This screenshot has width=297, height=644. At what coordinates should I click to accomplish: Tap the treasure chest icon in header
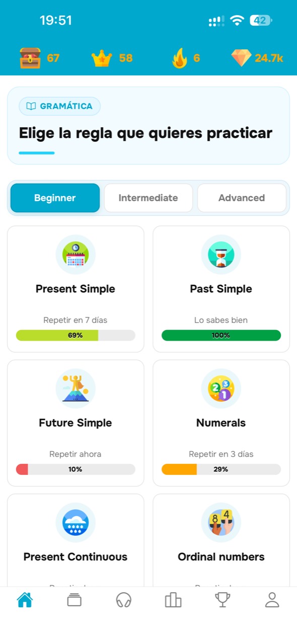[x=30, y=58]
